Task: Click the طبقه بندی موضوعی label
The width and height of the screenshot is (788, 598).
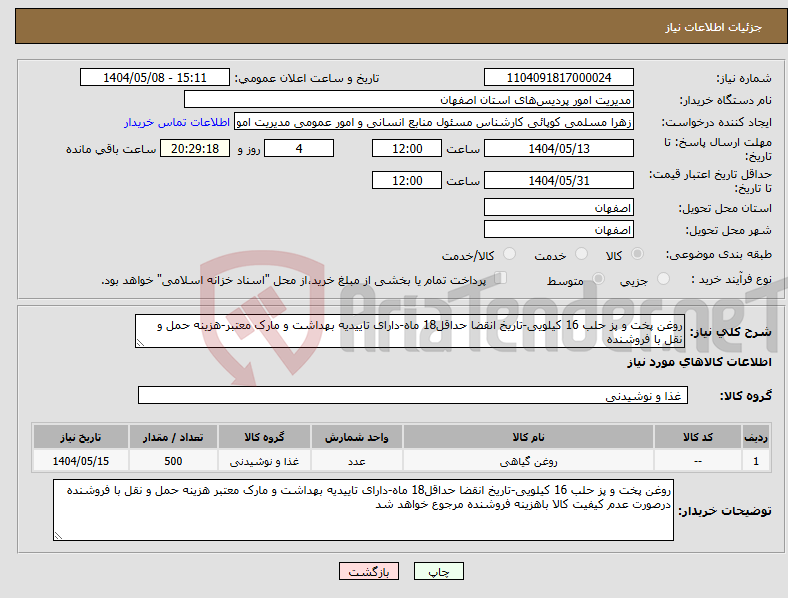Action: pos(719,255)
